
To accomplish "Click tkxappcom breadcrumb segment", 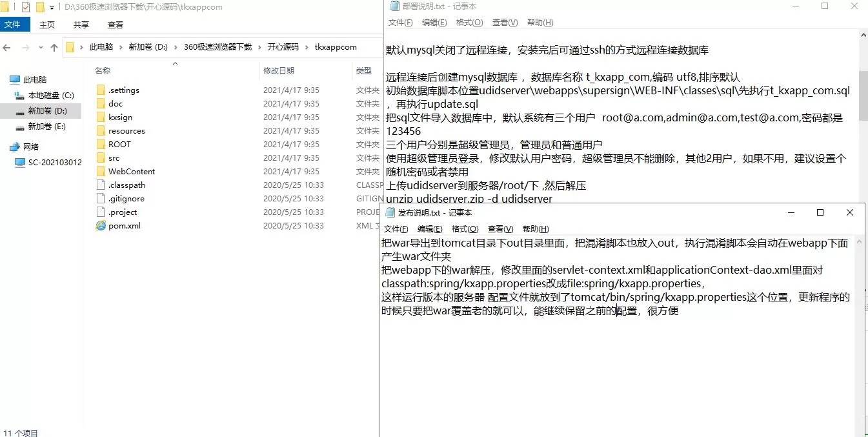I will point(336,47).
